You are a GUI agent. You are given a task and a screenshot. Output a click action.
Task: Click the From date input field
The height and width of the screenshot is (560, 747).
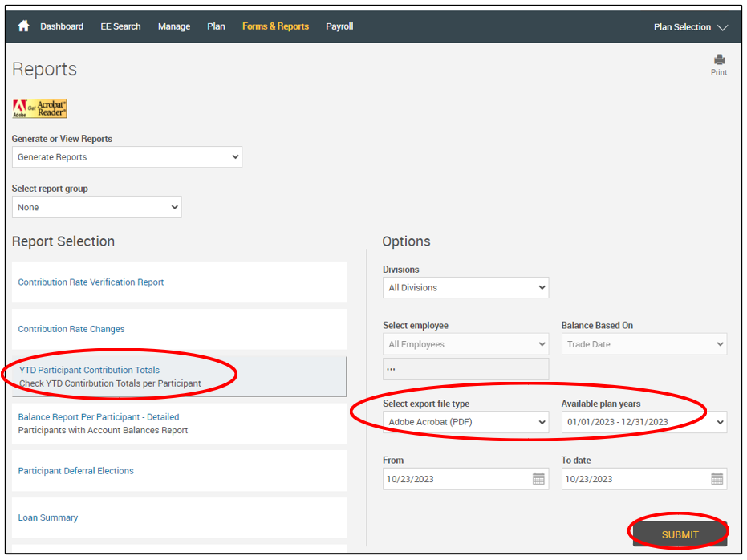(x=453, y=479)
